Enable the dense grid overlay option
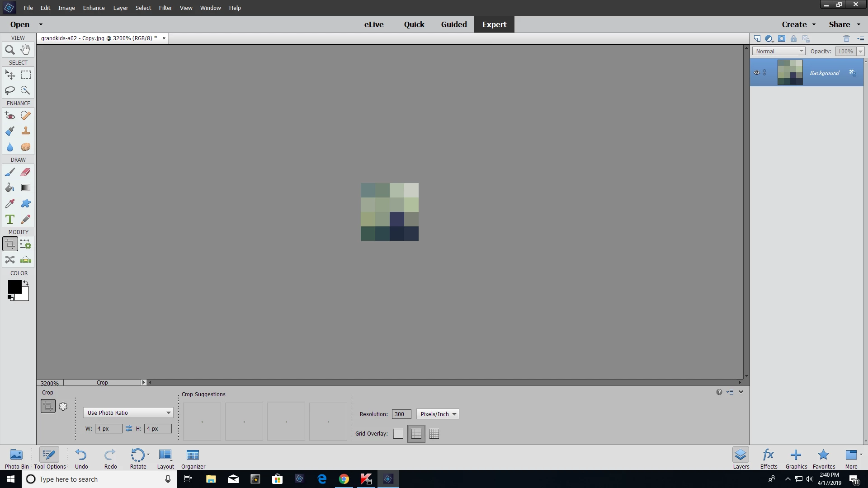Viewport: 868px width, 488px height. (434, 434)
